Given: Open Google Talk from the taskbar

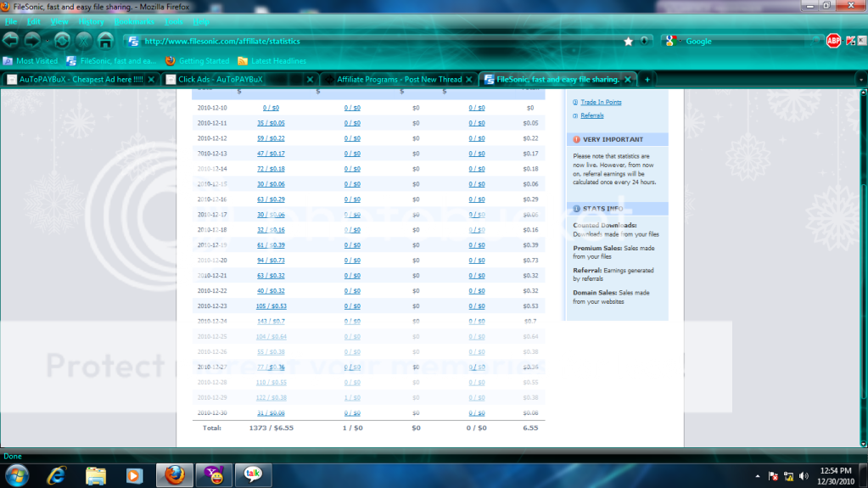Looking at the screenshot, I should [252, 475].
